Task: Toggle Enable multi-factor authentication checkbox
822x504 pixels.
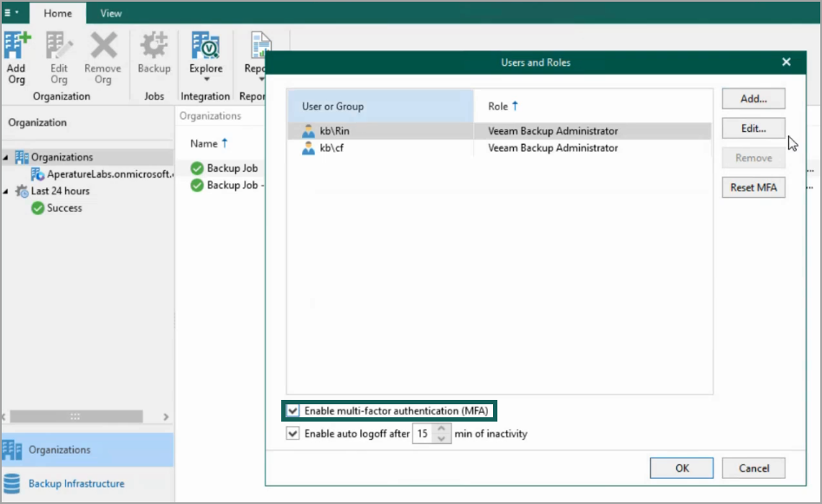Action: pos(293,410)
